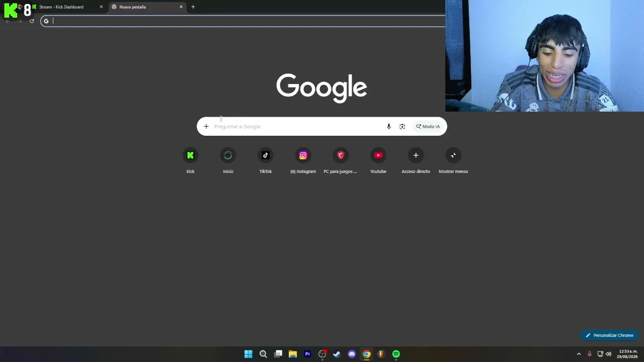Open File Explorer from the taskbar
Screen dimensions: 644x362
click(x=293, y=354)
